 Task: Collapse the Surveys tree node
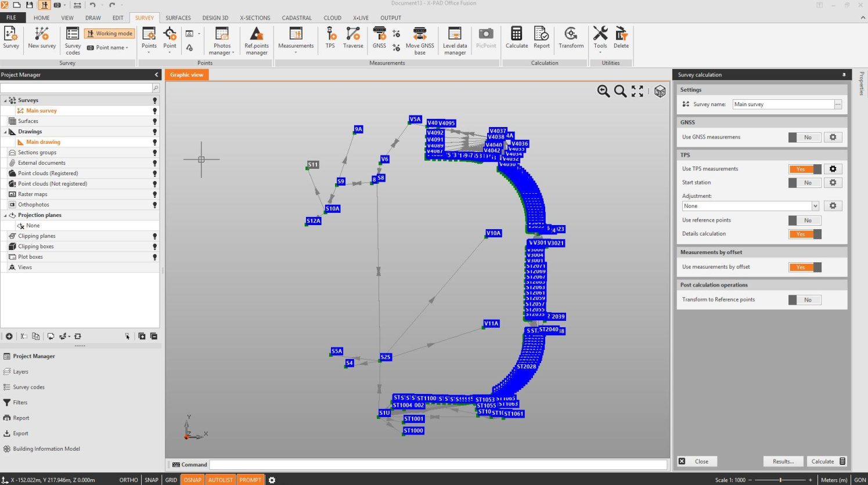[5, 100]
